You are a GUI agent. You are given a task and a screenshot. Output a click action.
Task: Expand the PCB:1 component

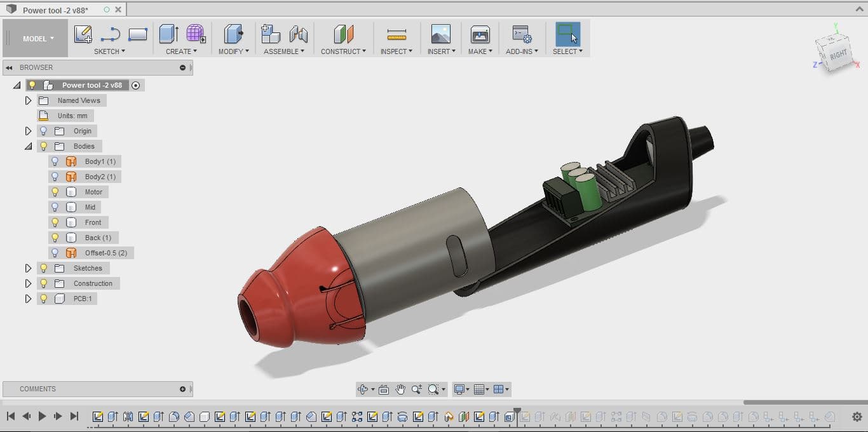(28, 299)
